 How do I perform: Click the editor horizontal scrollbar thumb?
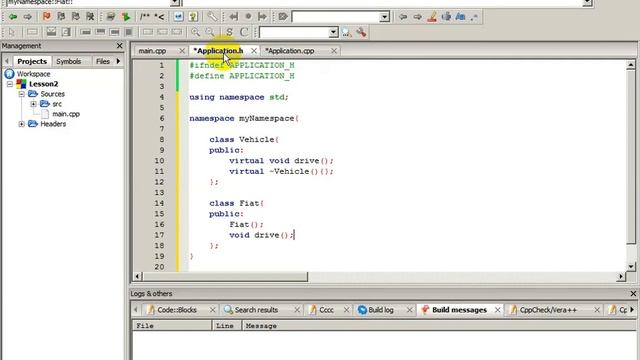(x=224, y=277)
